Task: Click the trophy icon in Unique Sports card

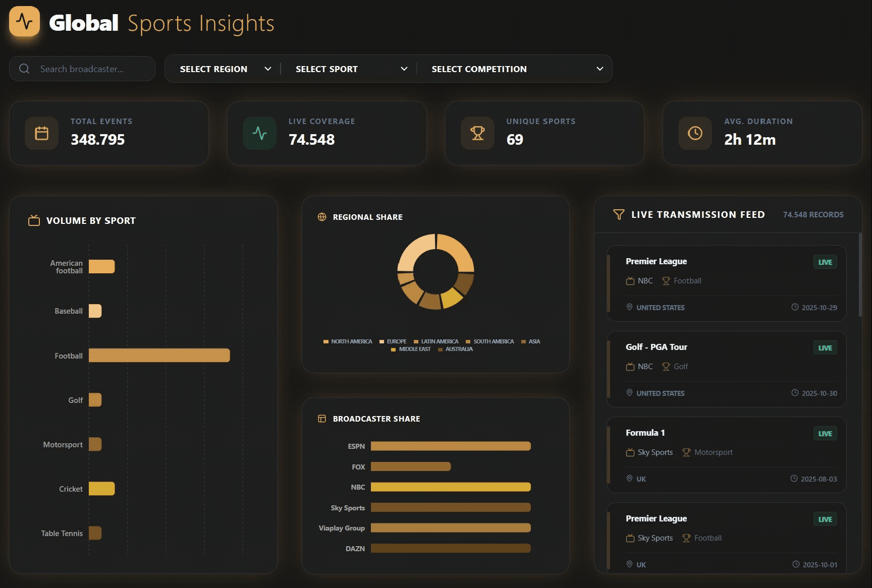Action: [477, 133]
